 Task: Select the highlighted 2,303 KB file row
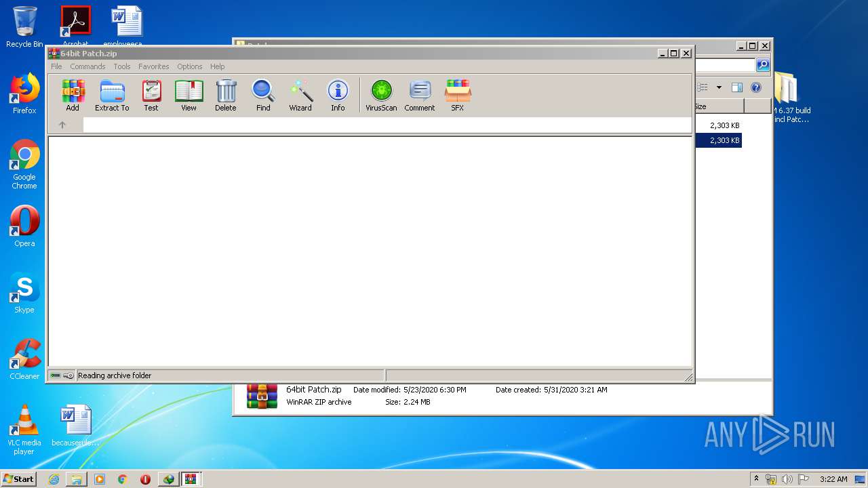[x=718, y=140]
